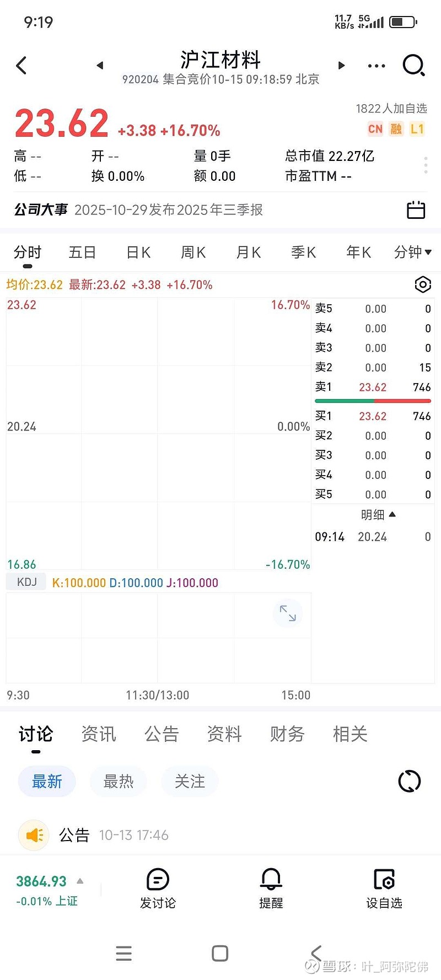Open 发讨论 post discussion button
Image resolution: width=441 pixels, height=980 pixels.
point(158,888)
